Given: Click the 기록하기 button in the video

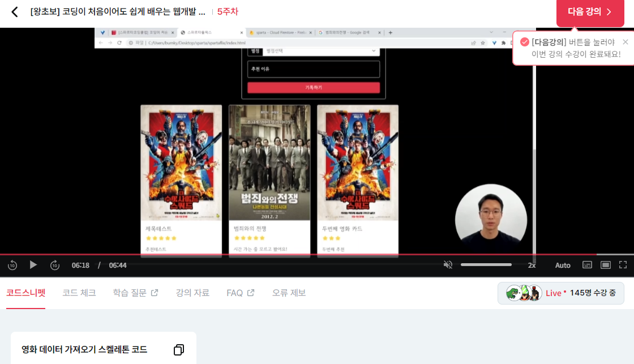Looking at the screenshot, I should [314, 87].
